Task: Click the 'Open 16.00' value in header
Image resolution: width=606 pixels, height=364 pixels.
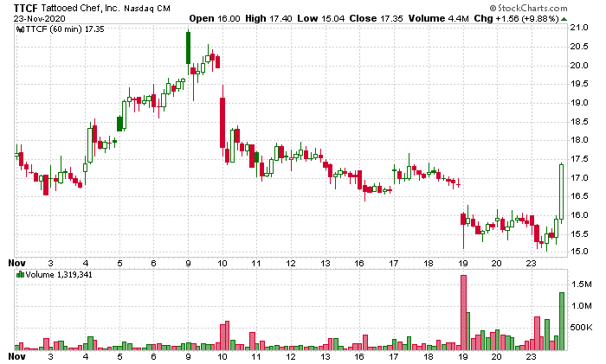Action: pos(215,18)
